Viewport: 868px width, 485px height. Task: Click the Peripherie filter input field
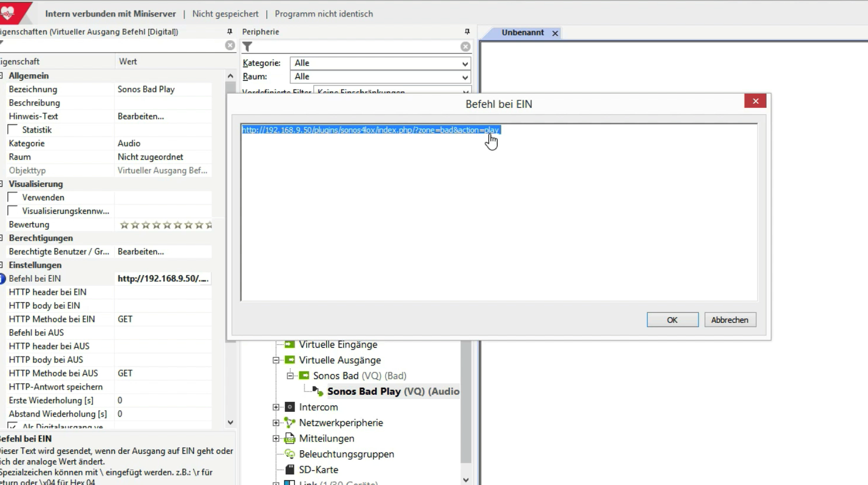tap(356, 47)
